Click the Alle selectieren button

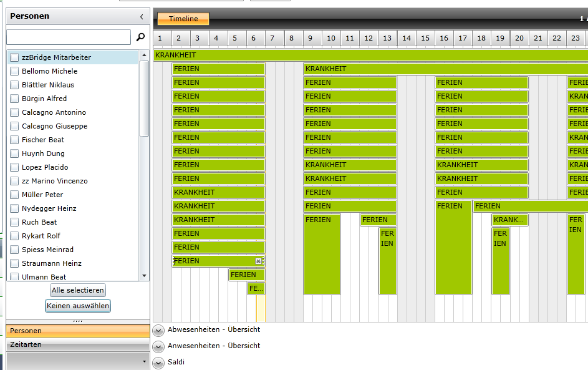(78, 290)
